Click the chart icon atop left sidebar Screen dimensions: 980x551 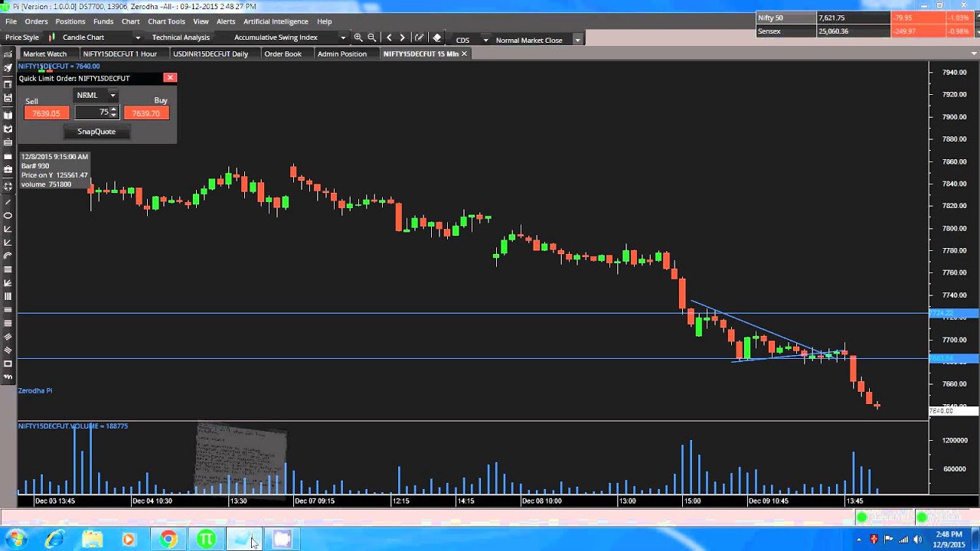coord(8,54)
